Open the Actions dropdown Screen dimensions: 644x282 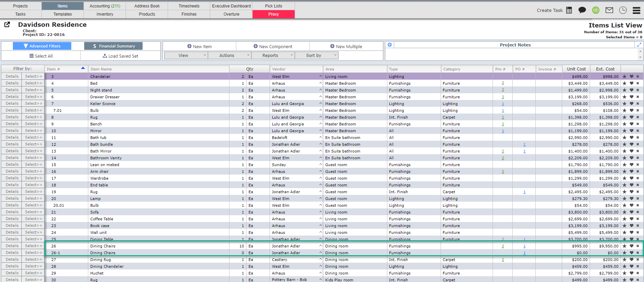click(x=229, y=55)
